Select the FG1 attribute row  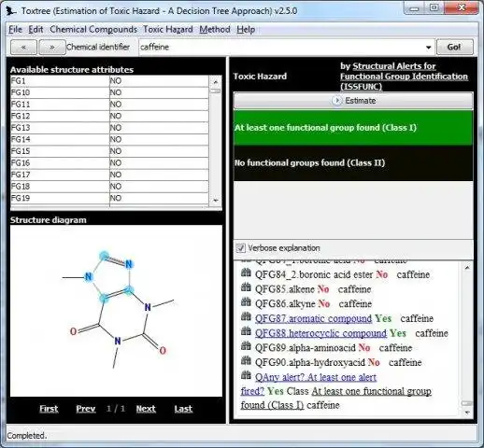(109, 81)
